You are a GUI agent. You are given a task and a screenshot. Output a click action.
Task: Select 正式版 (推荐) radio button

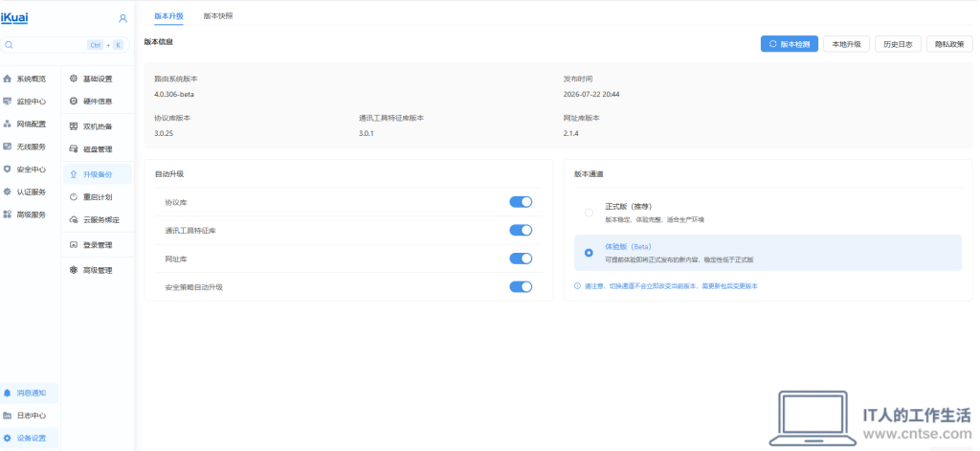(589, 213)
